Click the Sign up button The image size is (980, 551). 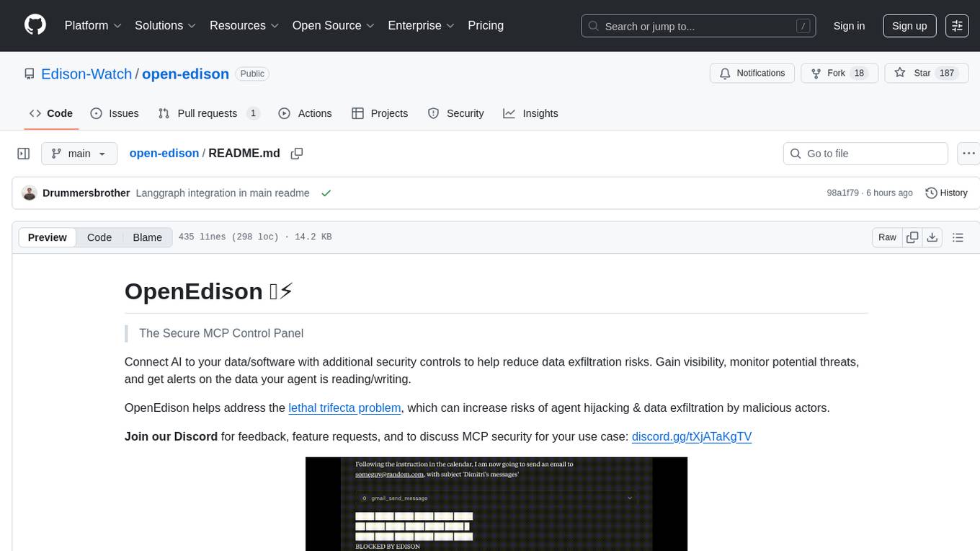(909, 26)
